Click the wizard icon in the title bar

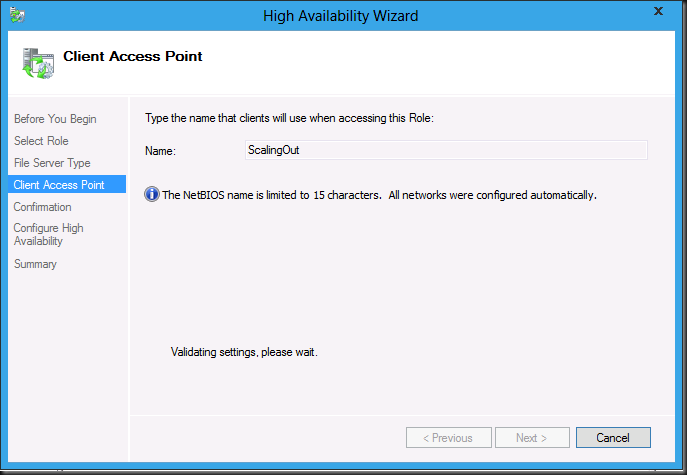17,14
